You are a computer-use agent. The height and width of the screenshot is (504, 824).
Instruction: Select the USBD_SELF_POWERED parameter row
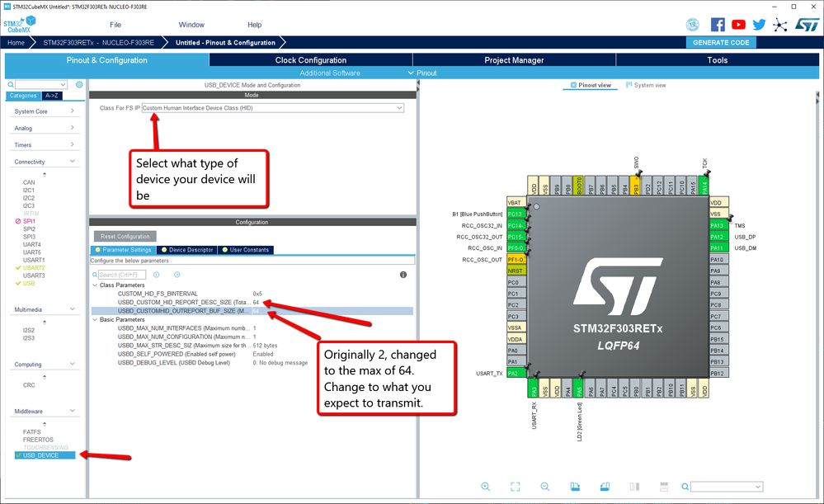click(x=252, y=354)
